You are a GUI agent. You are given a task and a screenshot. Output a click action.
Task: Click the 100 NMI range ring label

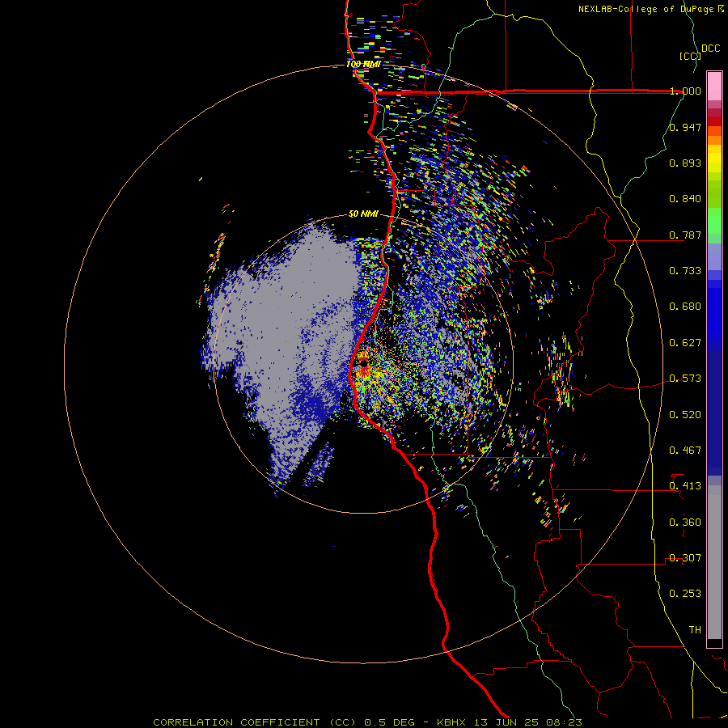[363, 64]
